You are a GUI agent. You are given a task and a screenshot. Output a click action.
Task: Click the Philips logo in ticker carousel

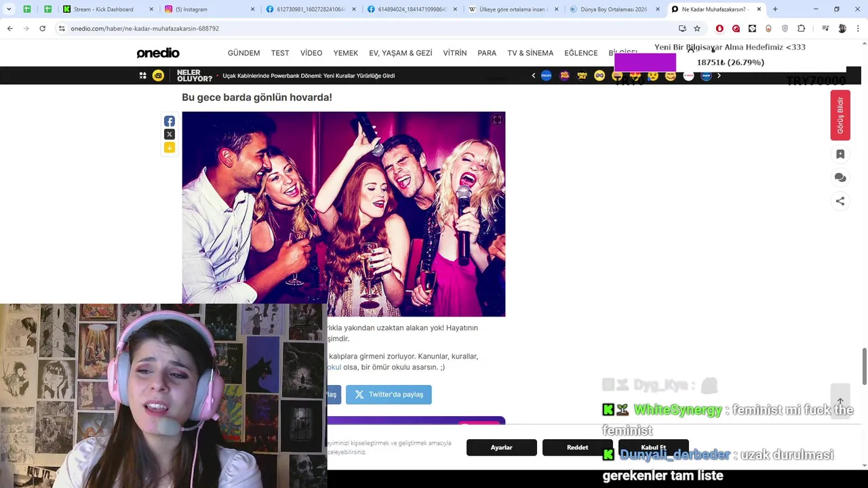click(x=546, y=76)
